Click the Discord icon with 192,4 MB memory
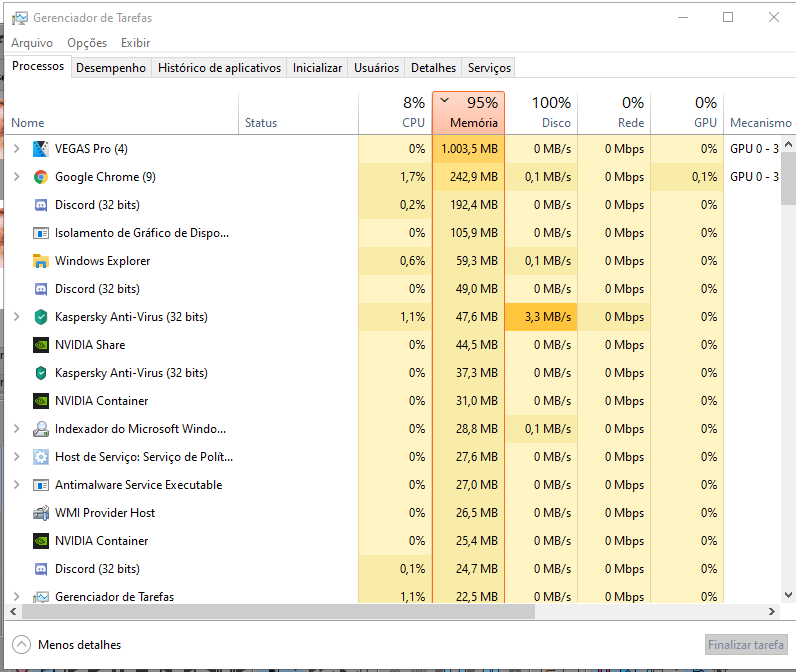The image size is (796, 672). point(41,205)
